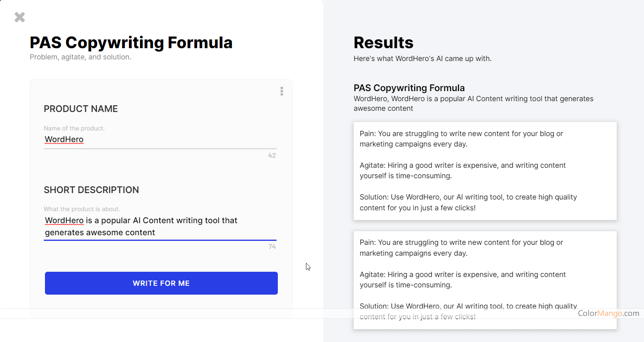The width and height of the screenshot is (644, 342).
Task: Click the Results heading
Action: (383, 42)
